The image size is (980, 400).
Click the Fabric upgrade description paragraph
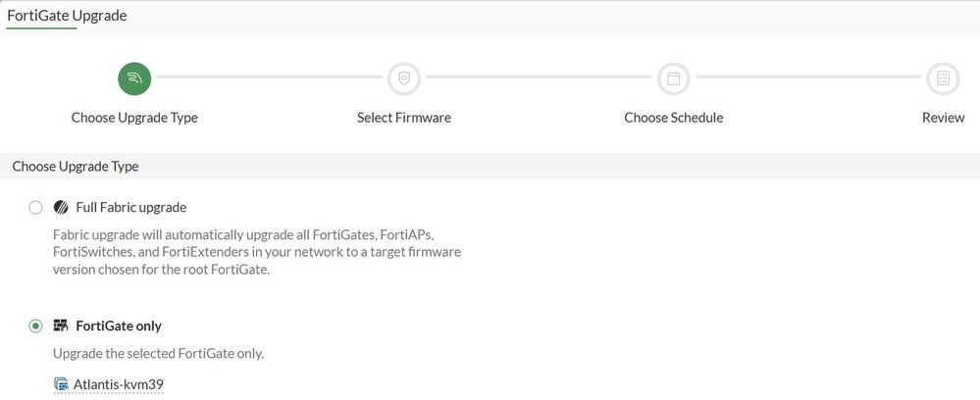[x=255, y=253]
